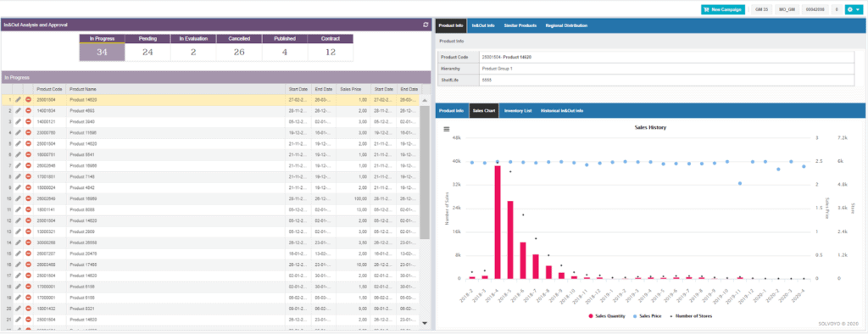Screen dimensions: 868x334
Task: Select the Pending status tile showing 24
Action: click(x=147, y=47)
